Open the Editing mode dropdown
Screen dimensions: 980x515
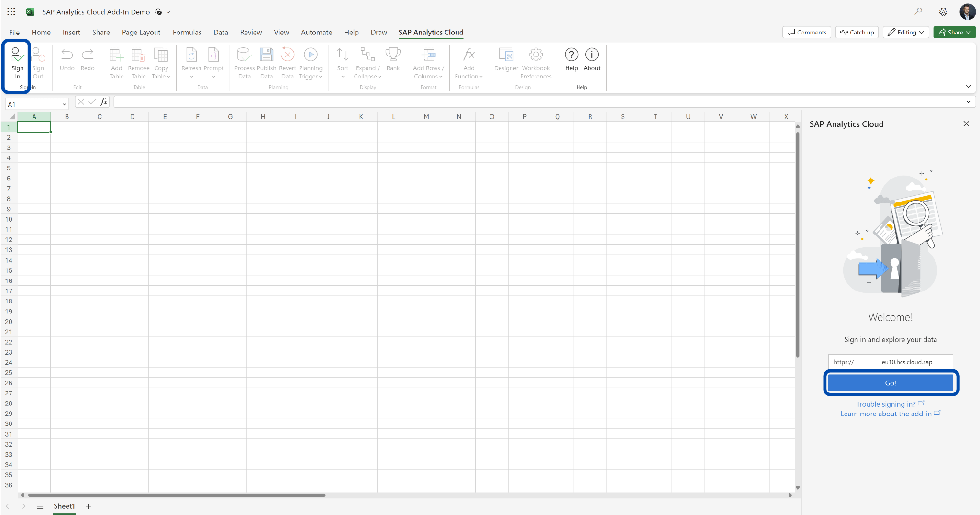click(905, 32)
